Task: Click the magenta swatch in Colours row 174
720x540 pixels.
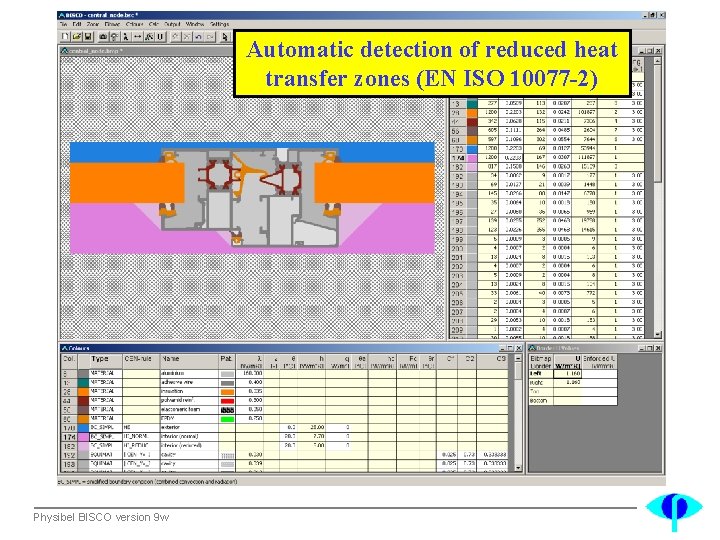Action: tap(83, 437)
